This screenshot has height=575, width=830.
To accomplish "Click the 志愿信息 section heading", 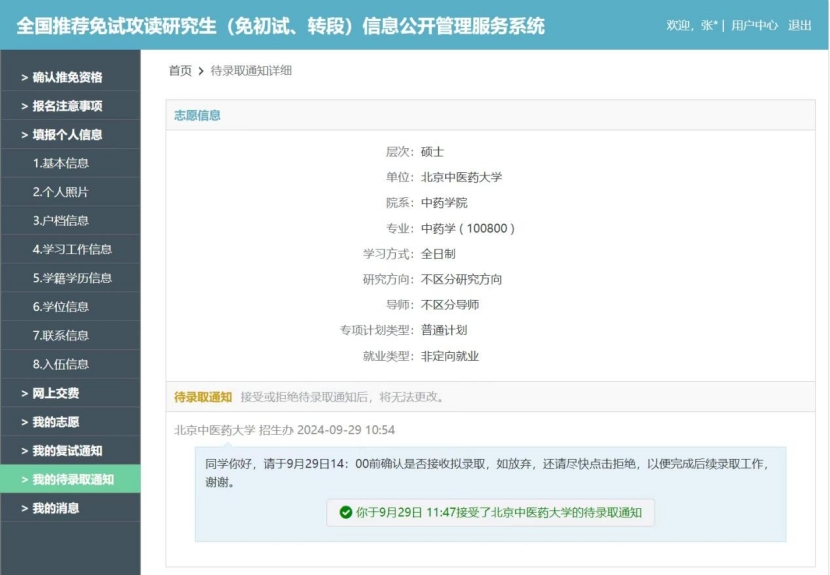I will (197, 115).
